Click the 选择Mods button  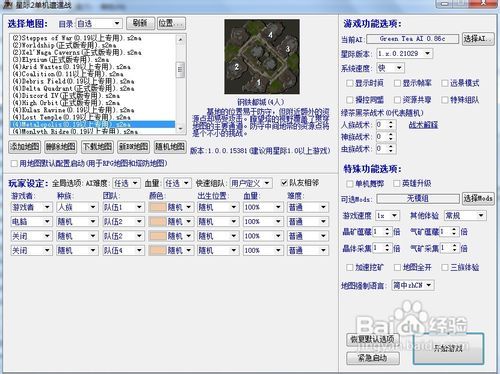[478, 199]
